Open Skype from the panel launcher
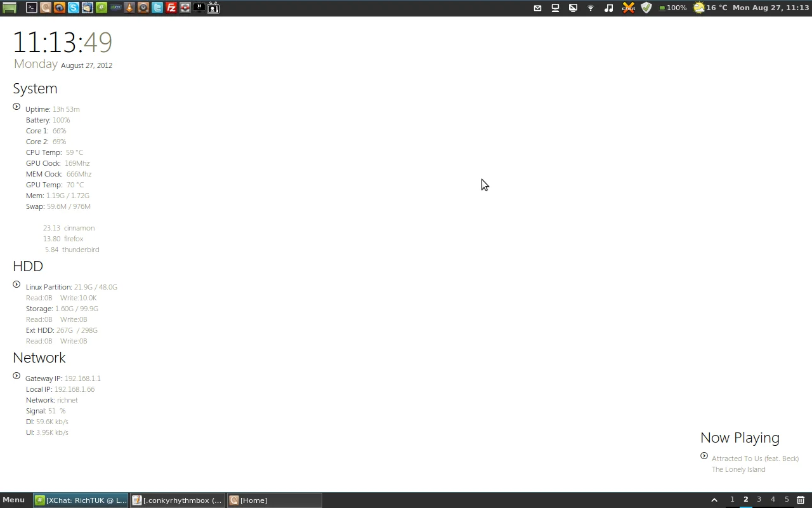Screen dimensions: 812x508 (73, 8)
